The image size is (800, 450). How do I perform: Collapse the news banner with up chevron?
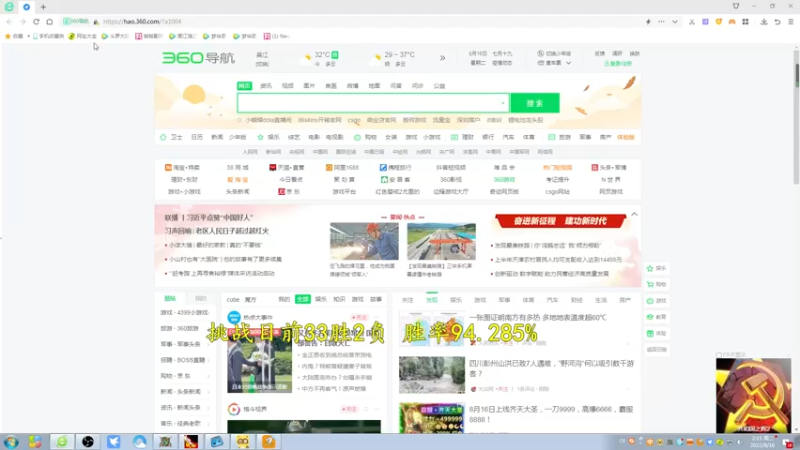click(634, 214)
